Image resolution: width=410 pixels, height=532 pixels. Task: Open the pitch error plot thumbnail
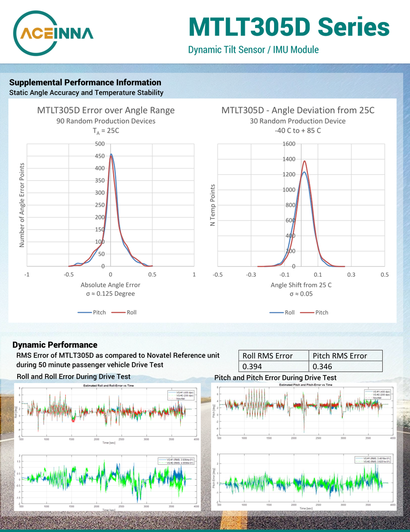[x=306, y=478]
